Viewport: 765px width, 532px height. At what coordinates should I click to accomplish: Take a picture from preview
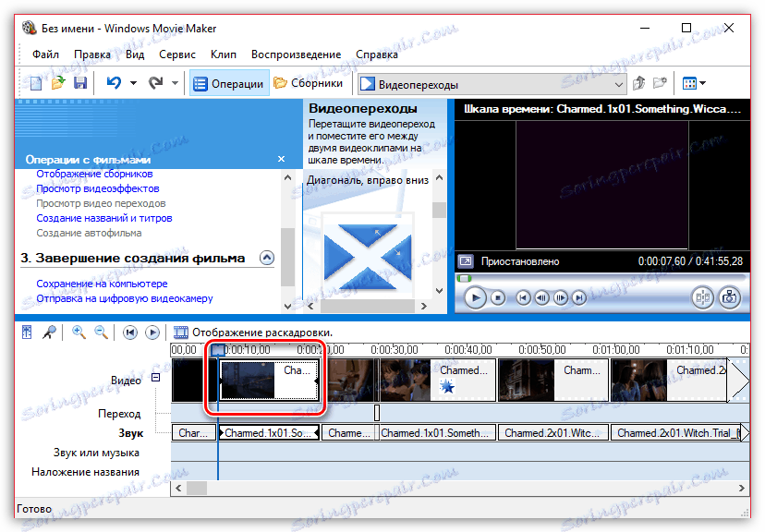[x=729, y=297]
